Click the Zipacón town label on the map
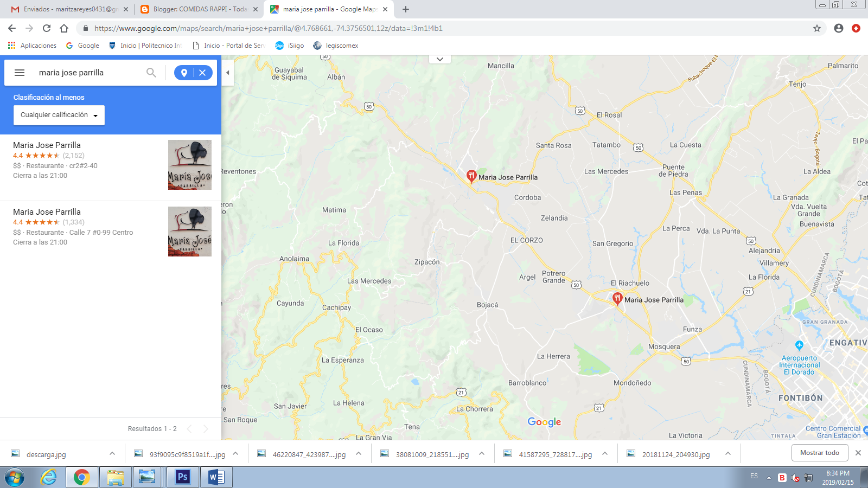Screen dimensions: 868x488 tap(427, 262)
